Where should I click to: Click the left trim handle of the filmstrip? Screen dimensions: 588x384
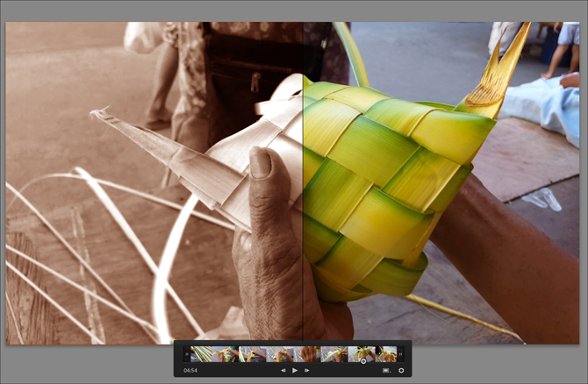coord(186,354)
